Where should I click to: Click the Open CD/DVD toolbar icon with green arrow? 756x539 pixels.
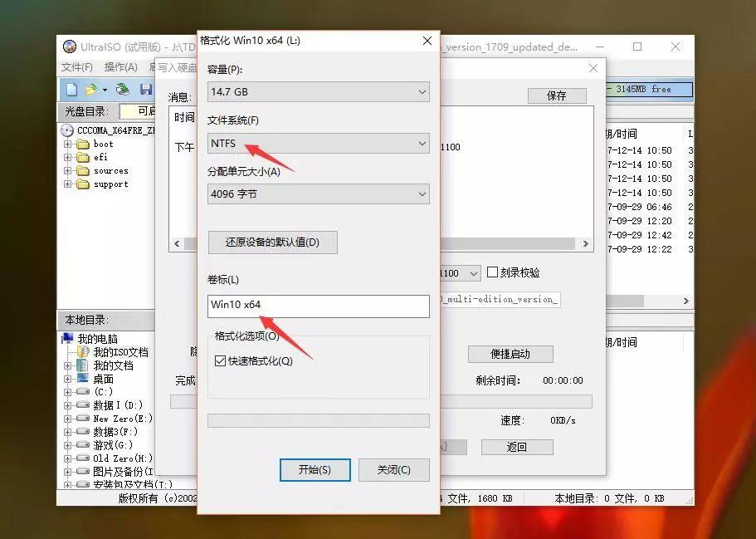pos(123,89)
